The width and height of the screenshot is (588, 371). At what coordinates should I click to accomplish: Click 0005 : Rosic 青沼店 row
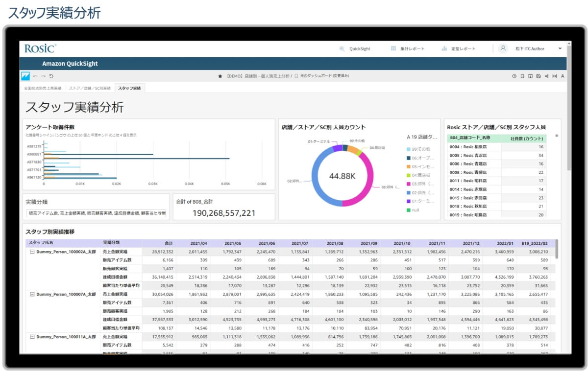tap(496, 155)
